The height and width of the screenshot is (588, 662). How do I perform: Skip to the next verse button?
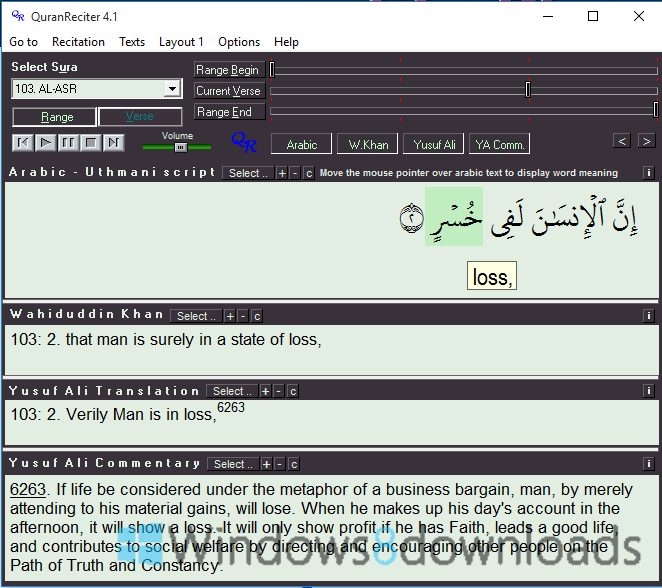click(114, 143)
